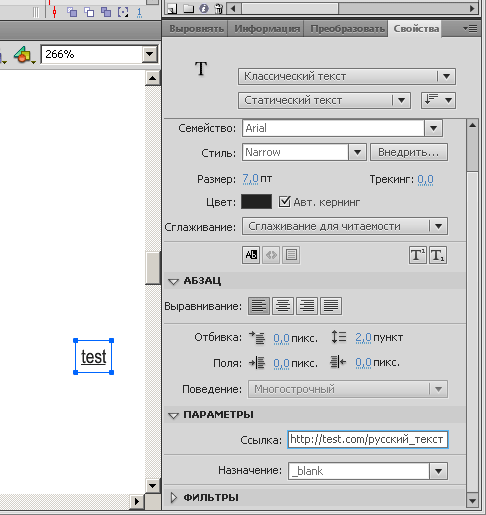
Task: Click the Семейство Arial font field
Action: pyautogui.click(x=333, y=128)
